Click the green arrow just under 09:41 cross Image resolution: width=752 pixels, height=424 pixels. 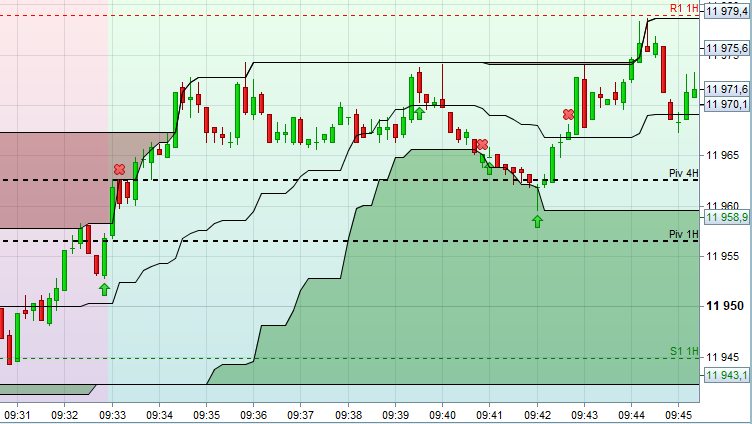(x=489, y=168)
